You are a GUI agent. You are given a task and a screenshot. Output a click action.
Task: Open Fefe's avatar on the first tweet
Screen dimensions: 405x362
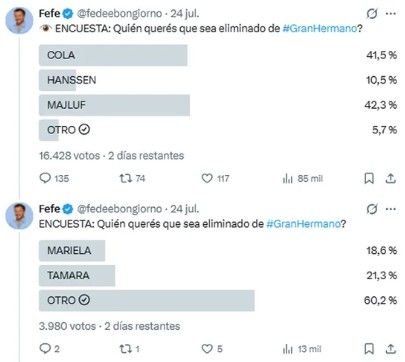point(19,20)
